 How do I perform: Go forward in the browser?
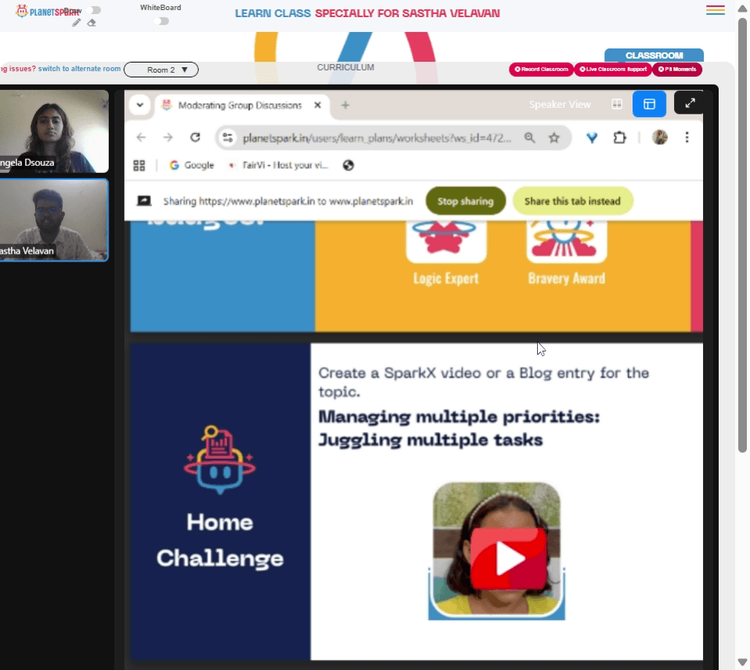pos(168,138)
